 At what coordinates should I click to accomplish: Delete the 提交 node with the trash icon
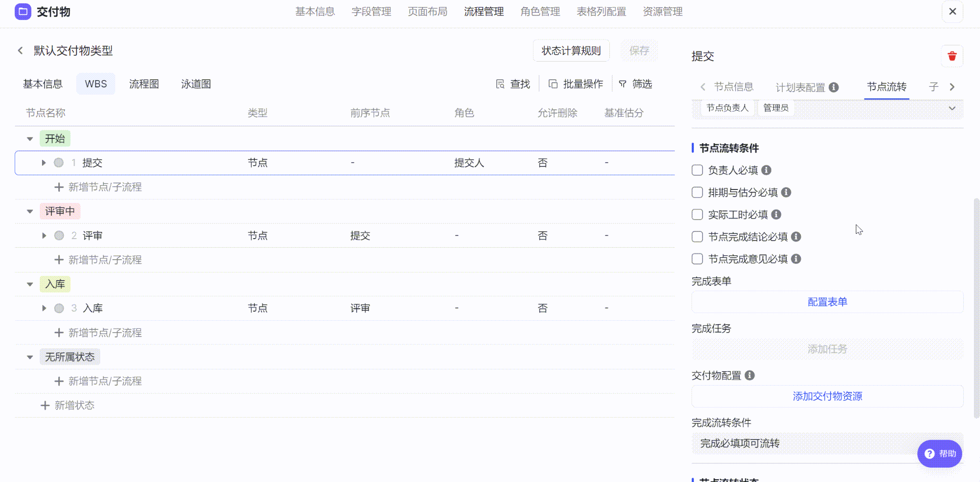[952, 56]
